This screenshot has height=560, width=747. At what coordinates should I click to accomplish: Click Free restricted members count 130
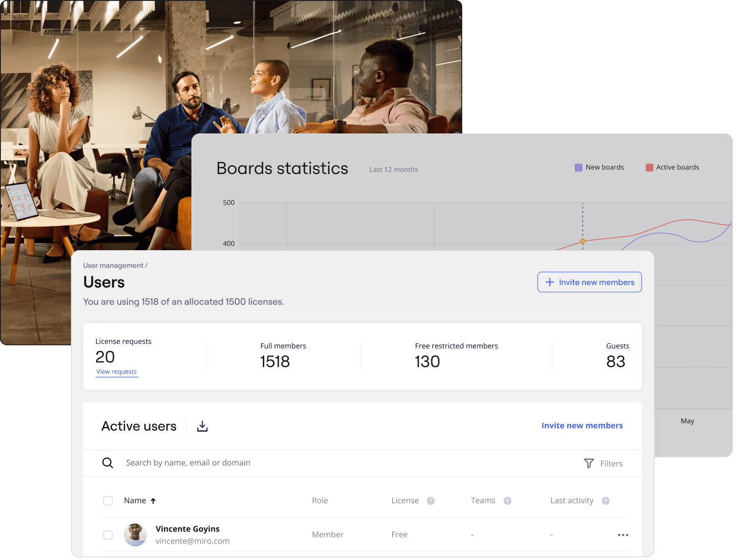click(x=427, y=362)
